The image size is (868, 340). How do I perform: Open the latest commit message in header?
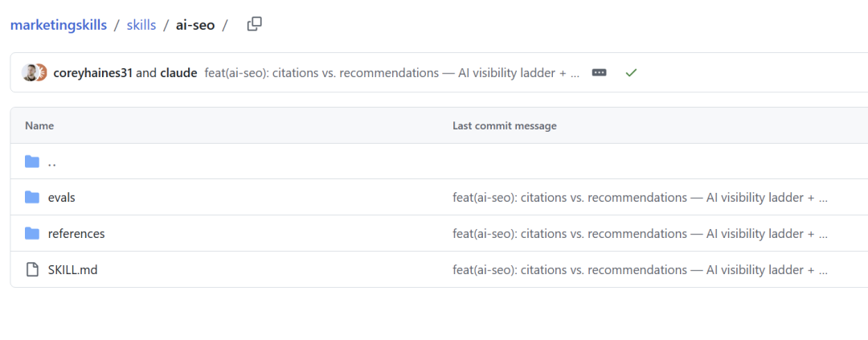(392, 72)
